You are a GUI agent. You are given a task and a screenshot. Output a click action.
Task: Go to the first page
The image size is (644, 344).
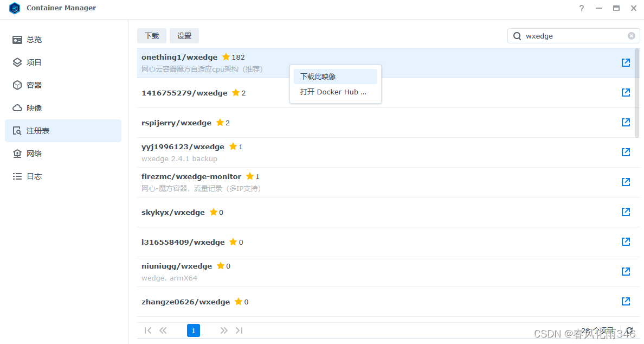pos(148,330)
